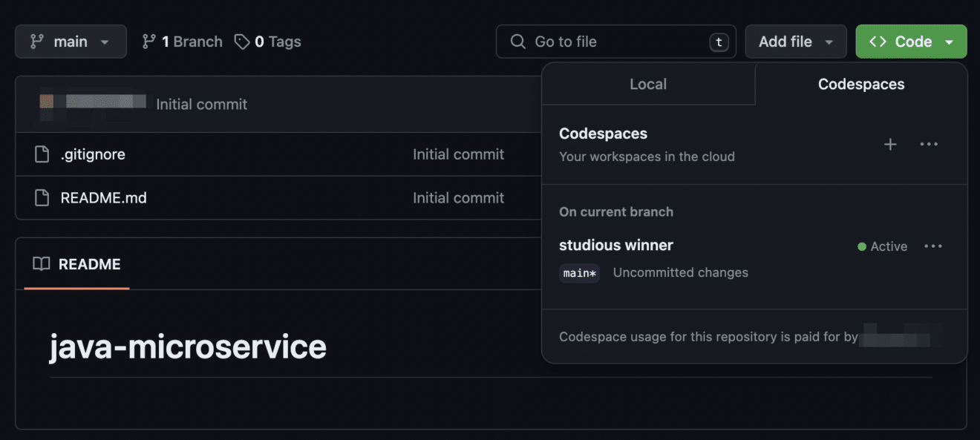Open the studious winner codespace
980x440 pixels.
[616, 245]
